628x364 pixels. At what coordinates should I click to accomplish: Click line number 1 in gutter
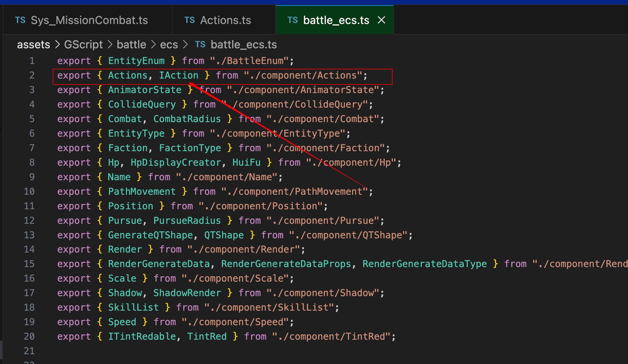(x=32, y=61)
